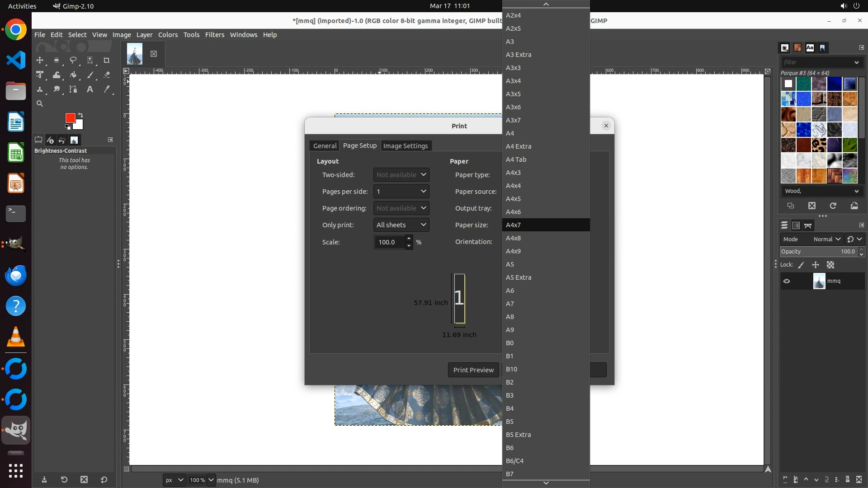This screenshot has height=488, width=868.
Task: Choose A4 Extra from paper size list
Action: (x=519, y=146)
